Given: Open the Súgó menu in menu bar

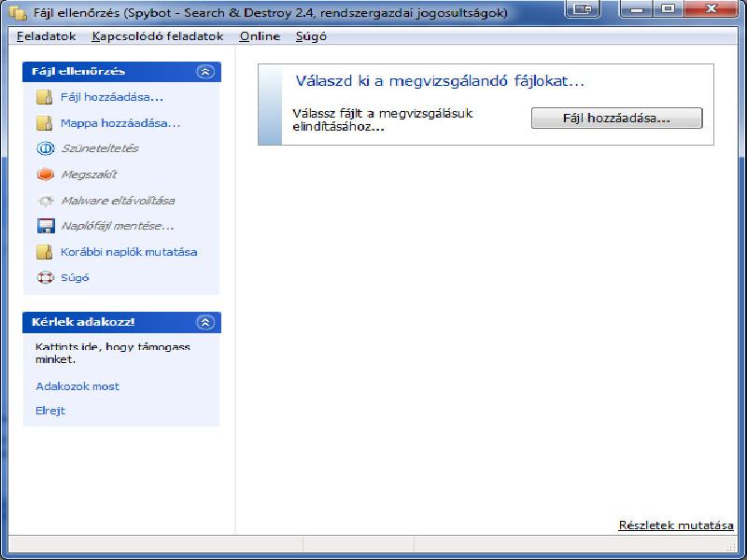Looking at the screenshot, I should point(311,36).
